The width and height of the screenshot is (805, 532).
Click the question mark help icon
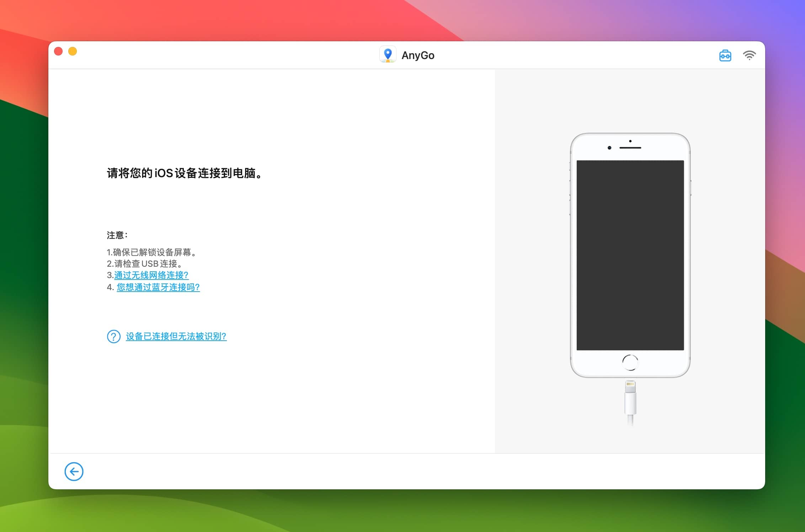click(114, 336)
